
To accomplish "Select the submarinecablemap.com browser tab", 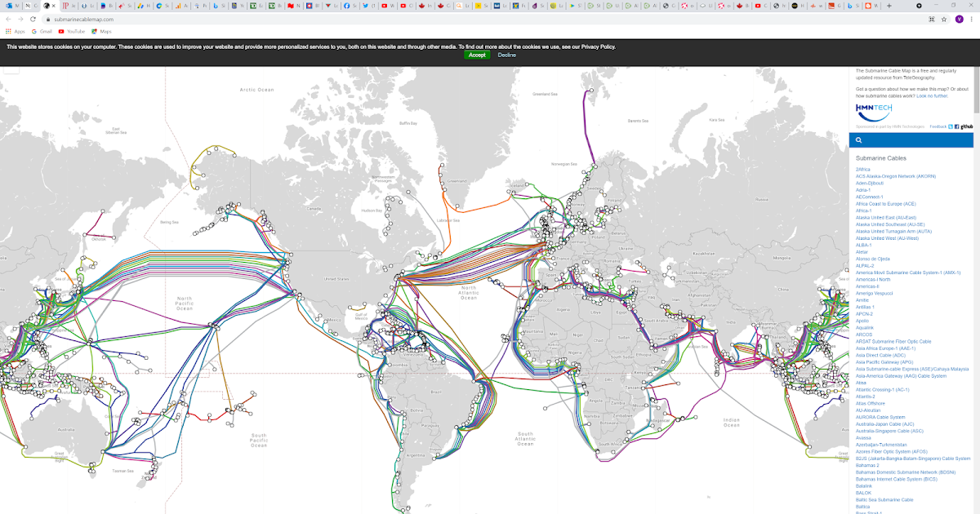I will pyautogui.click(x=47, y=6).
